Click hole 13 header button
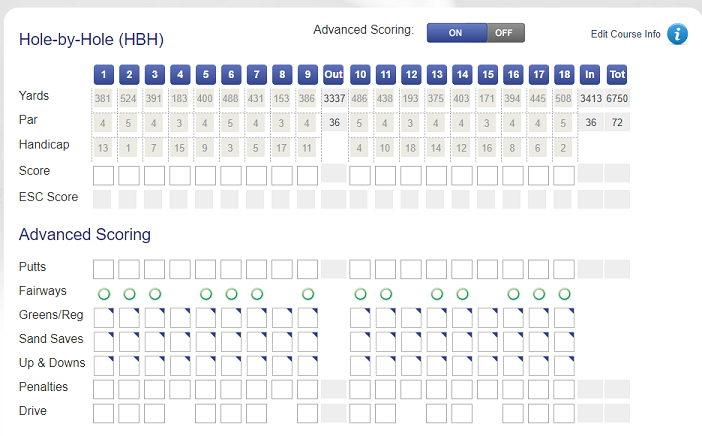Screen dimensions: 702x436 point(436,74)
